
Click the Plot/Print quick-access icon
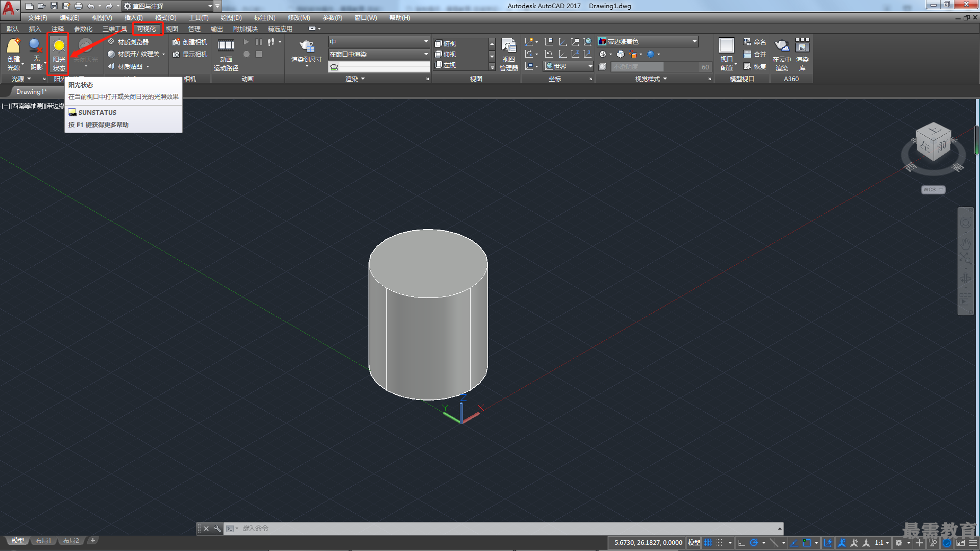[x=79, y=6]
